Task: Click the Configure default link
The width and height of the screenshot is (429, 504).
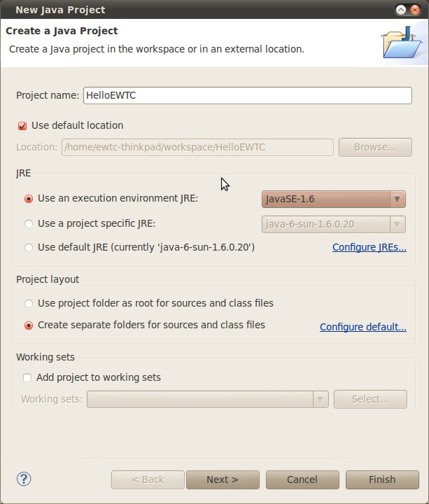Action: [x=363, y=327]
